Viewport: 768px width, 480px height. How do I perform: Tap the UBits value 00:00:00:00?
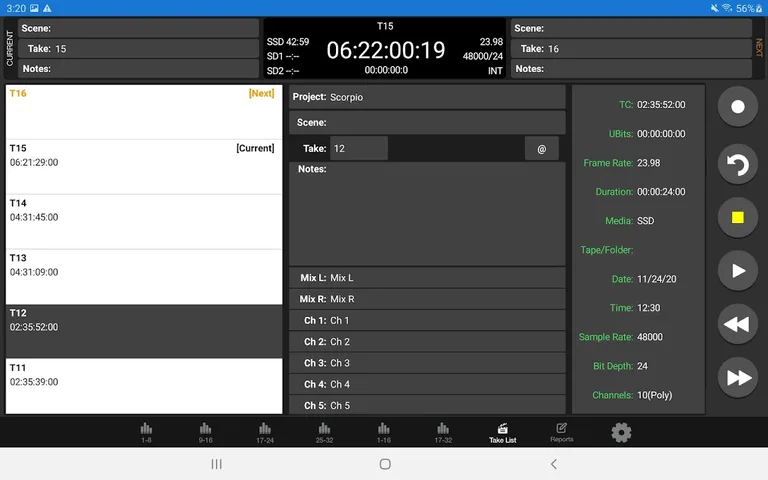click(x=661, y=134)
